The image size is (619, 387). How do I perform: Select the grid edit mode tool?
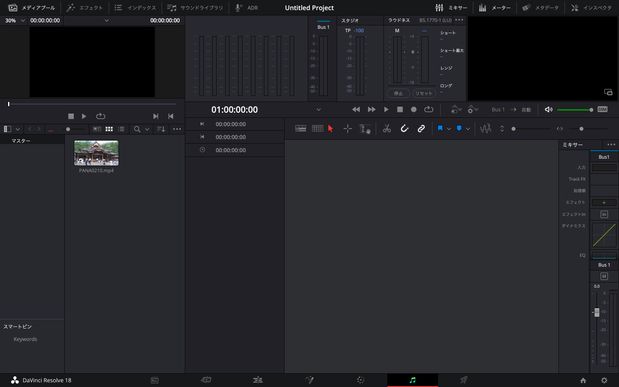317,129
